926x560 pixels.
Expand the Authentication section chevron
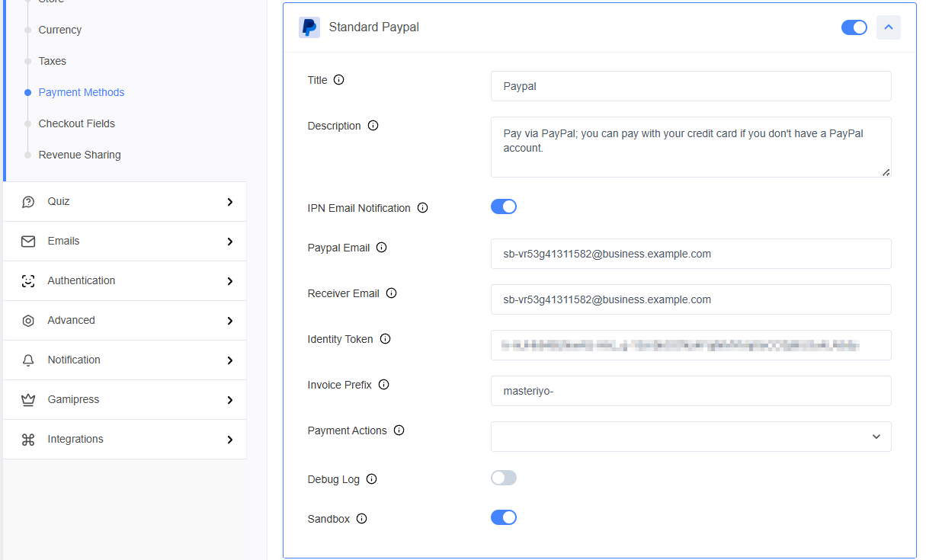click(x=229, y=281)
